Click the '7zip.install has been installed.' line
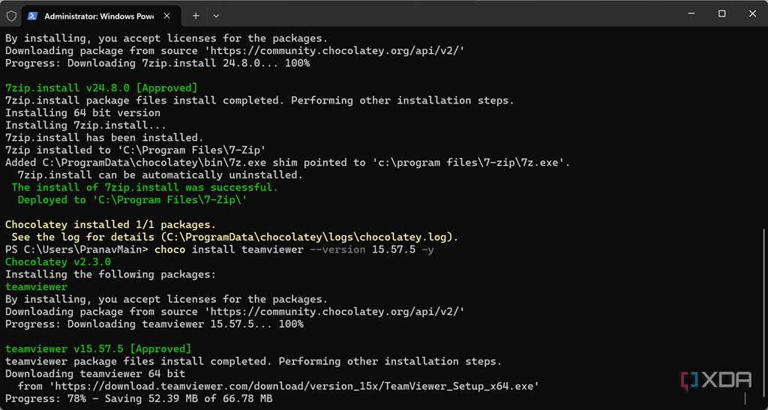This screenshot has height=410, width=768. 104,138
